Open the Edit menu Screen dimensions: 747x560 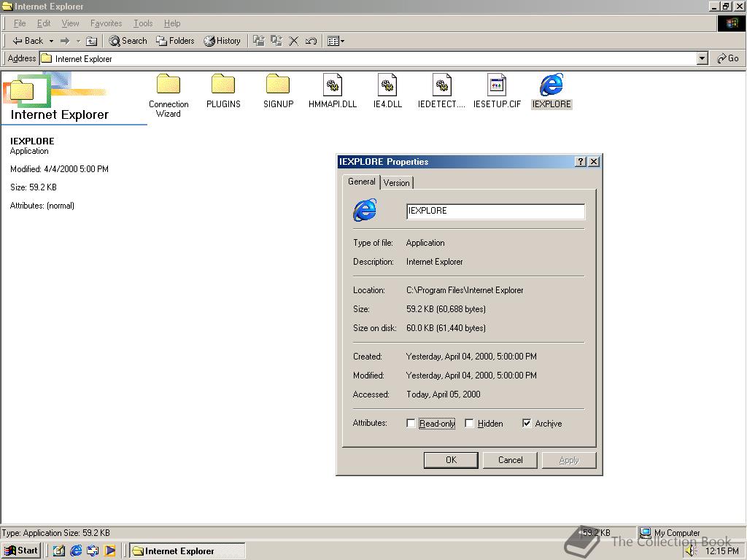44,23
